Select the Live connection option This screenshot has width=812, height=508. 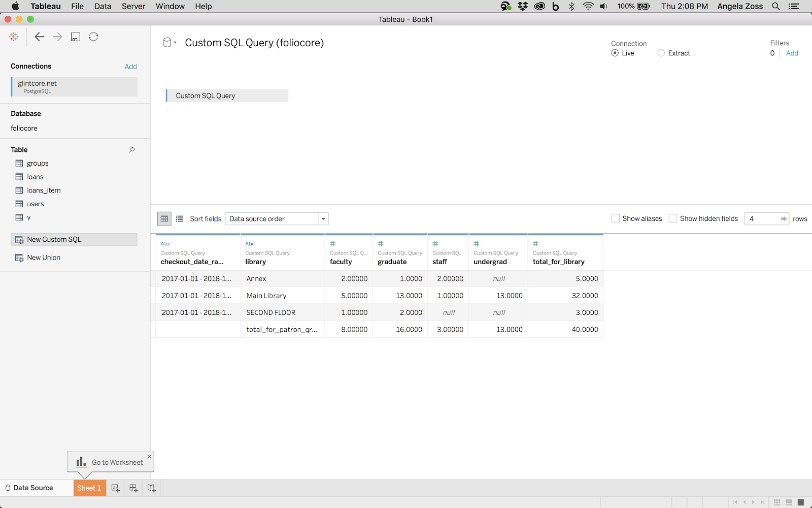point(615,53)
